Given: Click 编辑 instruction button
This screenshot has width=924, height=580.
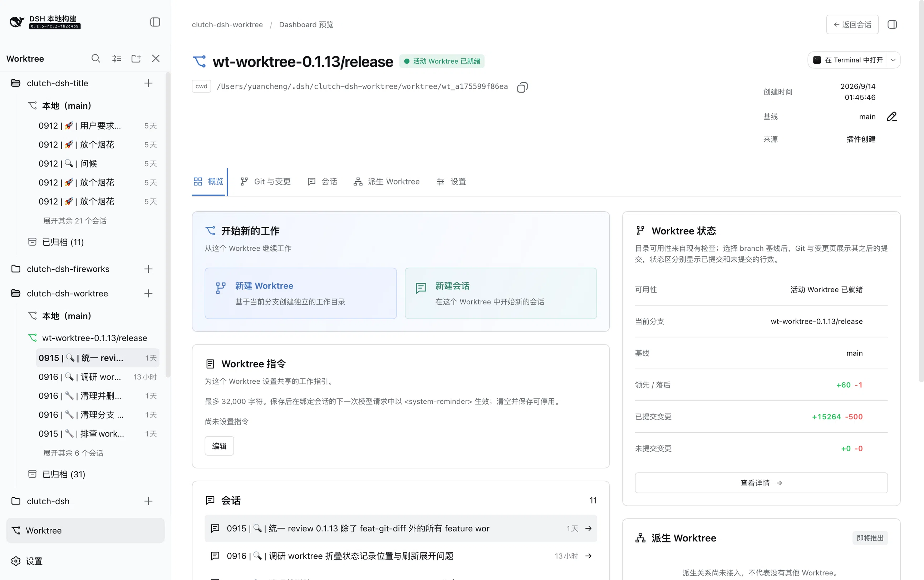Looking at the screenshot, I should click(x=219, y=446).
